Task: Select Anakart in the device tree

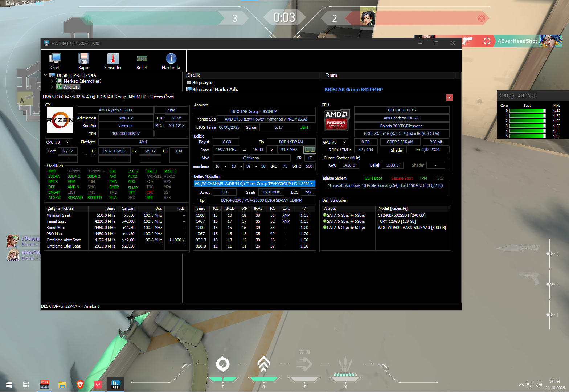Action: coord(71,87)
